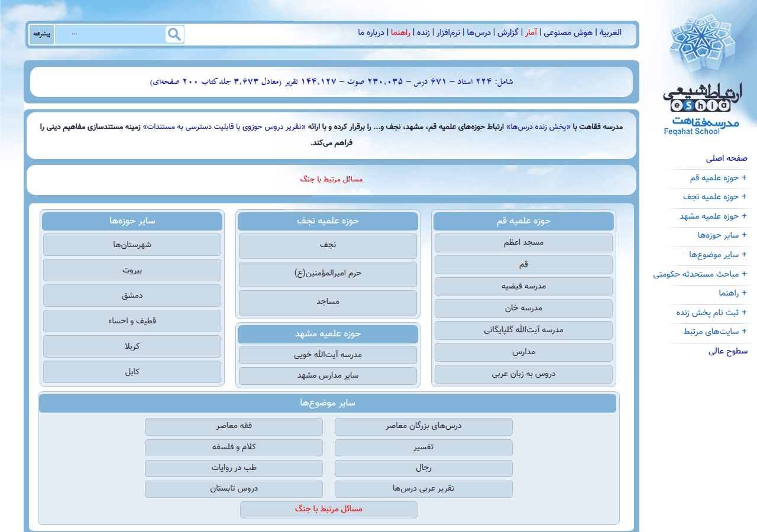The image size is (757, 532).
Task: Open the دروس به زبان عربی button
Action: (x=523, y=374)
